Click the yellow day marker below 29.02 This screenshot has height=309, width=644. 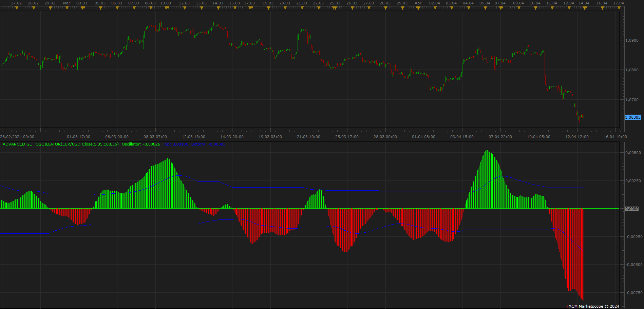[x=50, y=8]
